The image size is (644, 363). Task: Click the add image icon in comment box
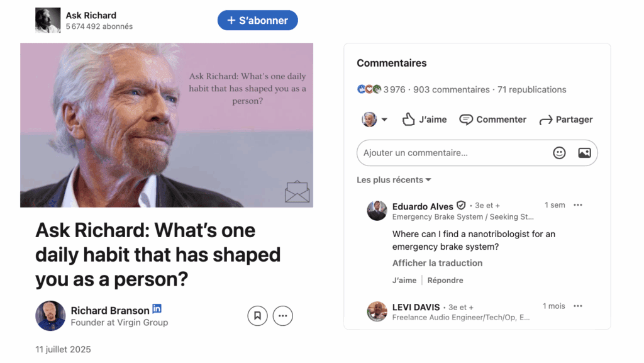584,153
